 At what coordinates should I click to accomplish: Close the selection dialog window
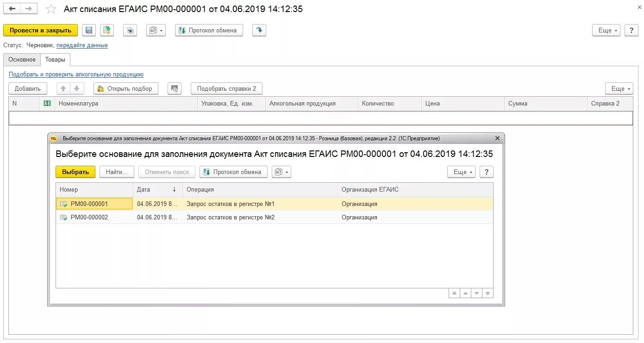(498, 138)
